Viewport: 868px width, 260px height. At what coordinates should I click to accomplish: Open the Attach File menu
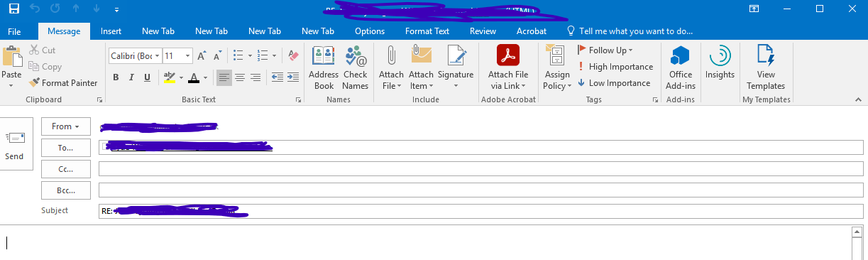point(391,68)
